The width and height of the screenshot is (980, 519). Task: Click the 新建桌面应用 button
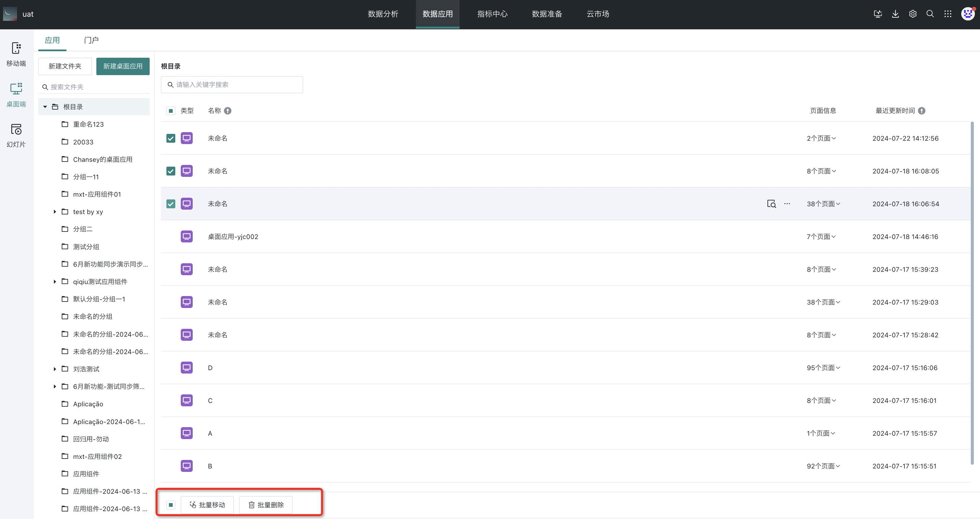(x=123, y=66)
